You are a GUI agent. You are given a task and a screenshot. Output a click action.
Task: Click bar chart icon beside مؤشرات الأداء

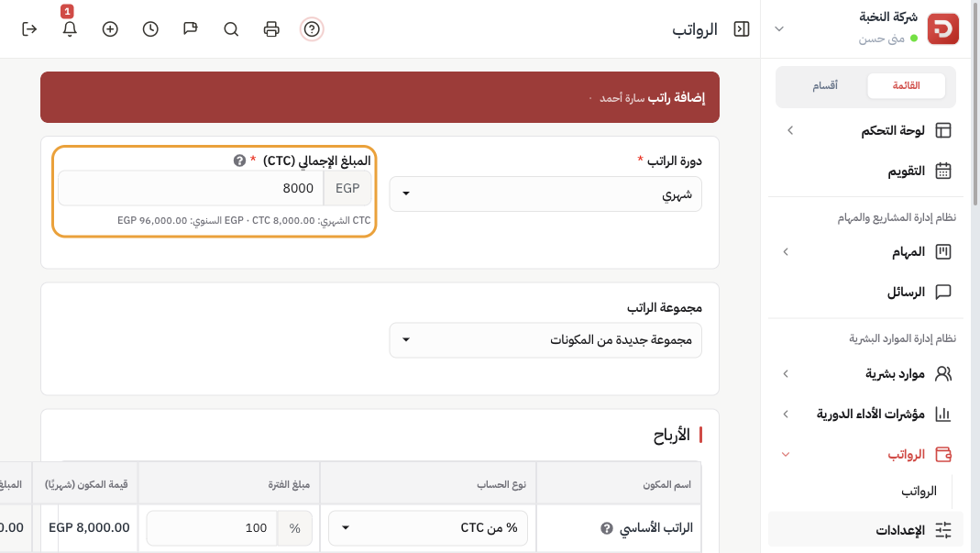click(942, 415)
